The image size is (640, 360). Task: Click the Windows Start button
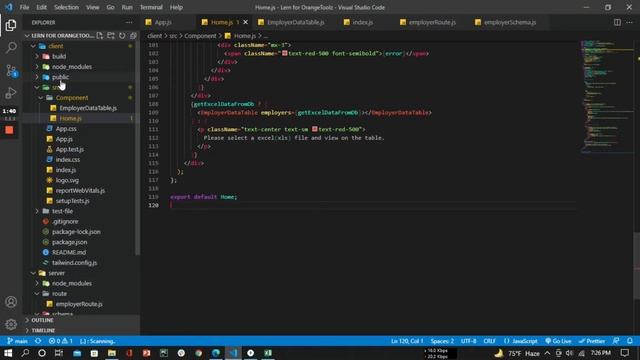pos(8,353)
